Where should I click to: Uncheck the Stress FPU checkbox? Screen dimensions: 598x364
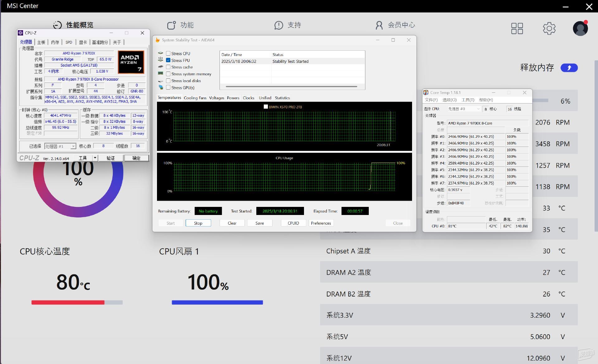[x=168, y=60]
